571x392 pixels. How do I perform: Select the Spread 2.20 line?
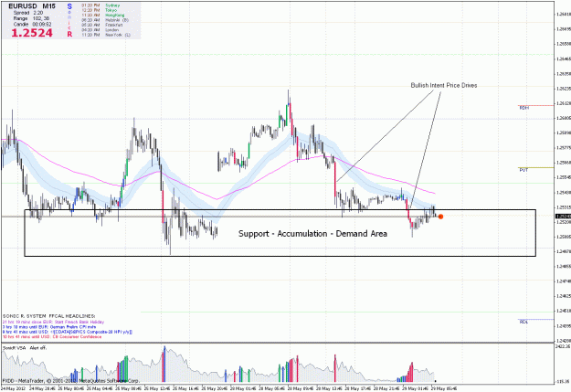coord(28,13)
